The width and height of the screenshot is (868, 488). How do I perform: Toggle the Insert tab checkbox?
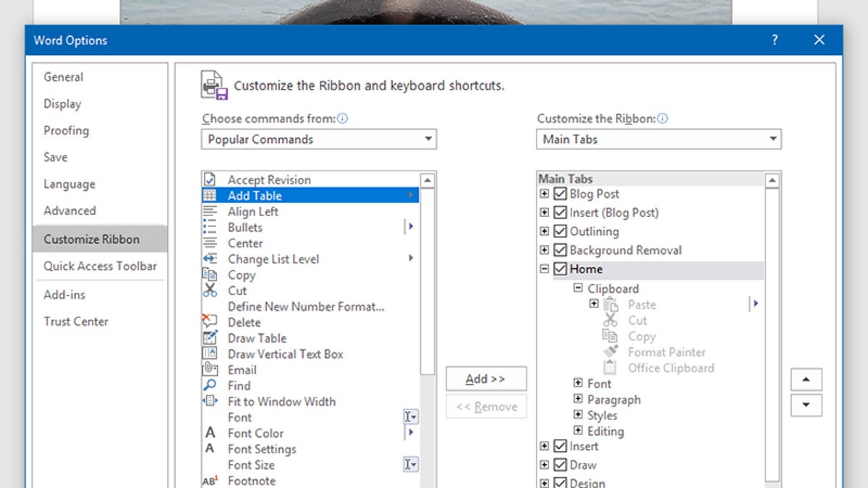tap(560, 446)
